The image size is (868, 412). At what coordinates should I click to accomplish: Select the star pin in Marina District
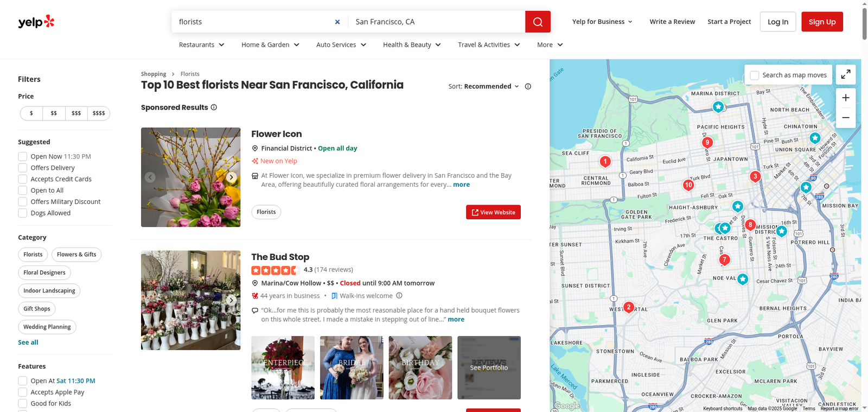pos(718,107)
